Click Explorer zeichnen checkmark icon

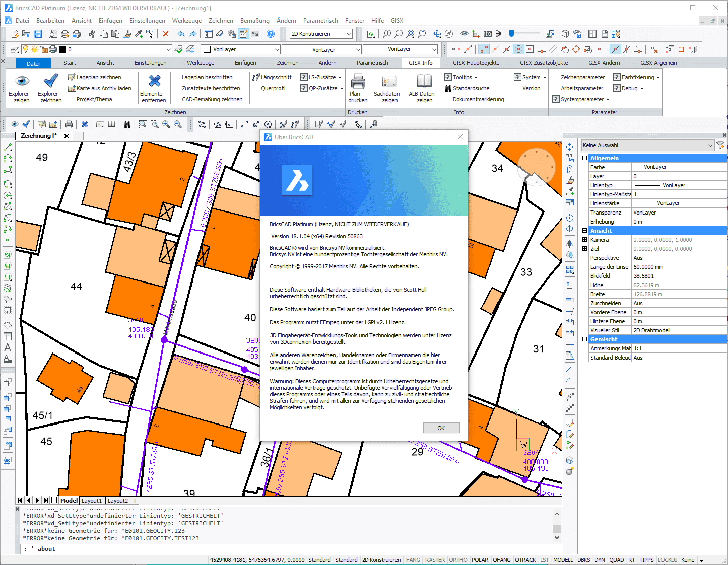click(51, 81)
